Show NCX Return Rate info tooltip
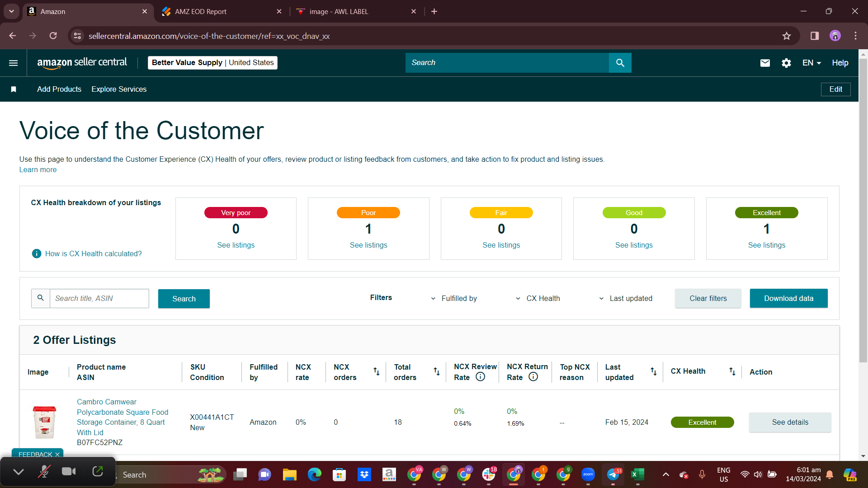Image resolution: width=868 pixels, height=488 pixels. pos(533,377)
